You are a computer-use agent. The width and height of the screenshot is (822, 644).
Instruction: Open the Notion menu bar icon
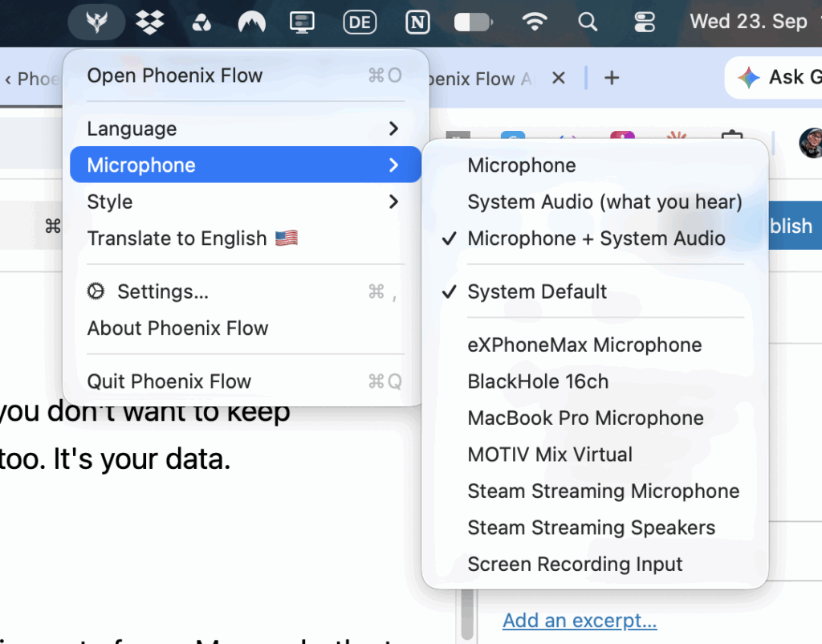pyautogui.click(x=417, y=22)
